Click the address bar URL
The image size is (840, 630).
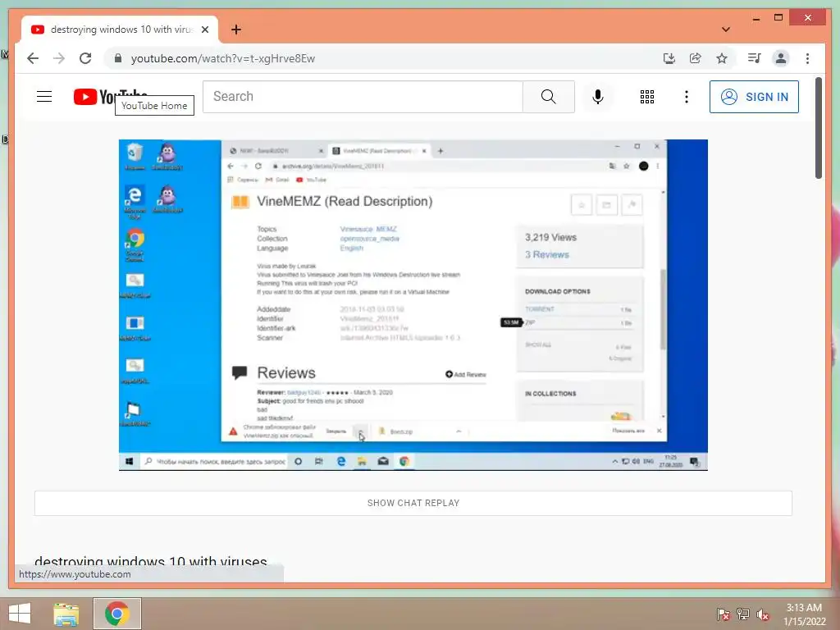click(223, 58)
